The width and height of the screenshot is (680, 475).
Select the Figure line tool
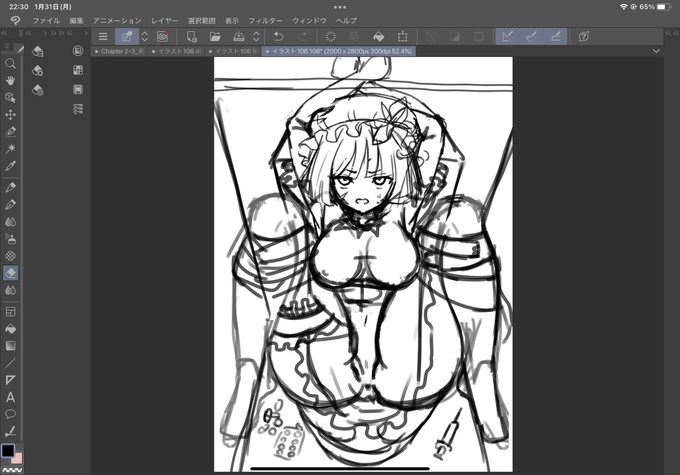10,363
